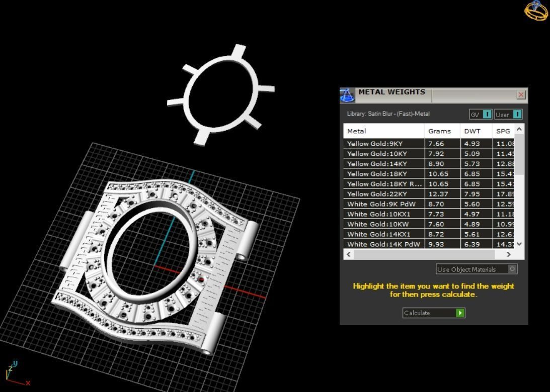The image size is (550, 392).
Task: Click the 8.90 grams value
Action: pos(436,164)
